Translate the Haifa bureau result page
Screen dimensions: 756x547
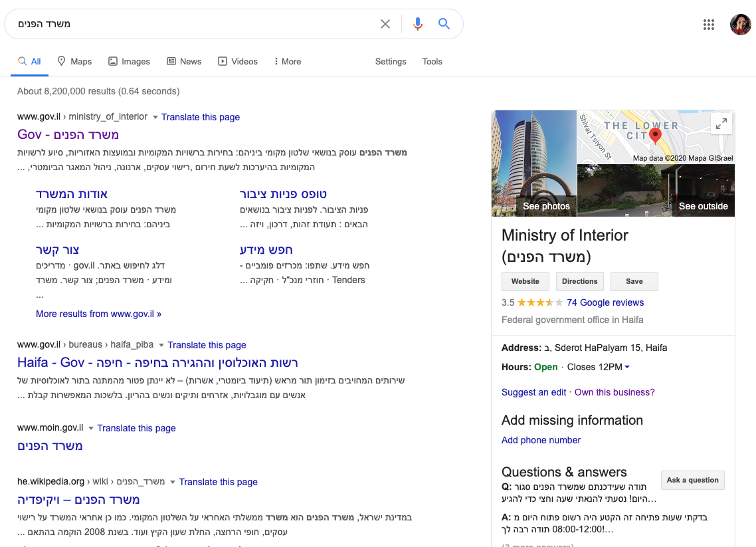click(207, 346)
